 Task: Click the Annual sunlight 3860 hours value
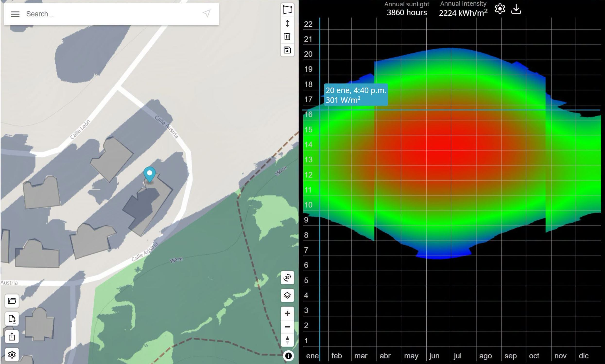coord(407,13)
